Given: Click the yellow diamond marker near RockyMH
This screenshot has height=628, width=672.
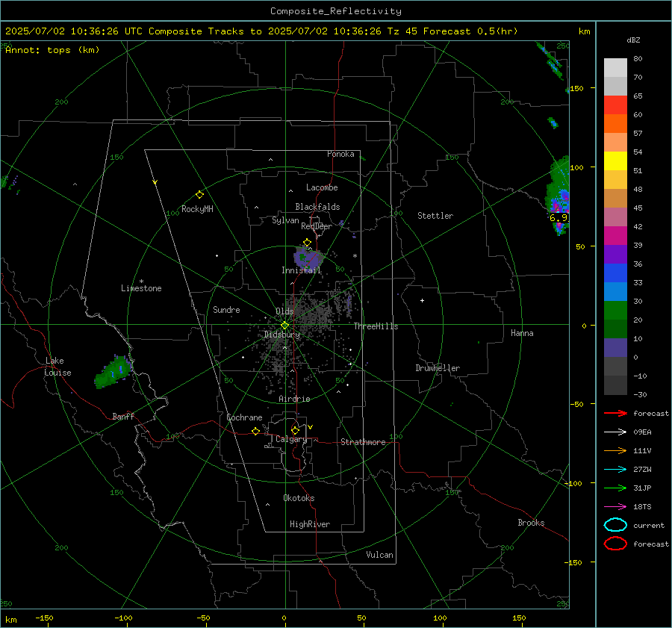Looking at the screenshot, I should [199, 195].
